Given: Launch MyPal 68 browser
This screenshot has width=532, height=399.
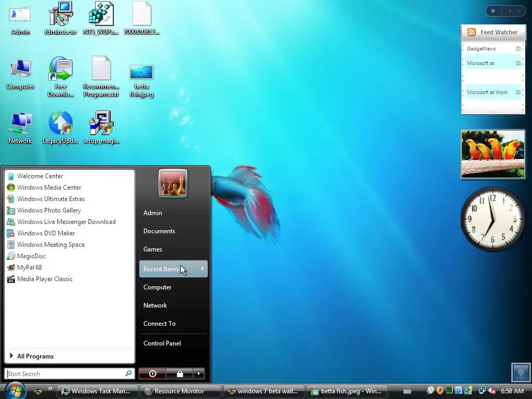Looking at the screenshot, I should tap(70, 268).
